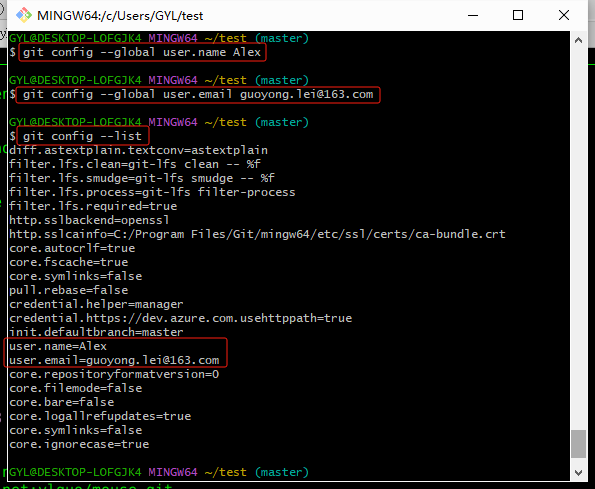This screenshot has width=595, height=489.
Task: Click the git config user.email command line
Action: pos(198,94)
